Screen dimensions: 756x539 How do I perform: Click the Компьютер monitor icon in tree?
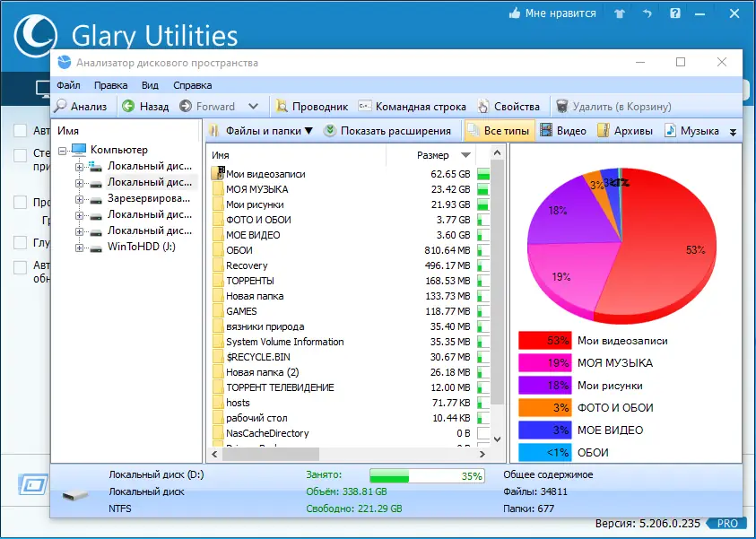(79, 150)
